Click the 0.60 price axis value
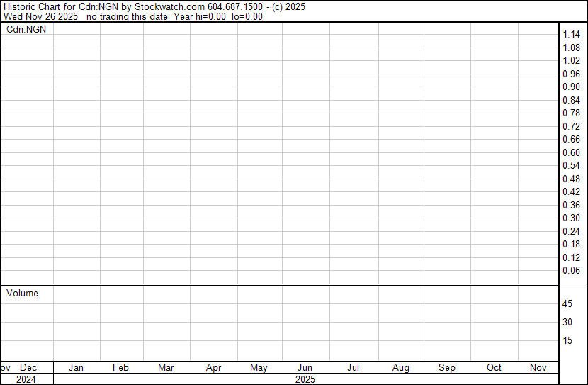Screen dimensions: 588x385 [572, 152]
